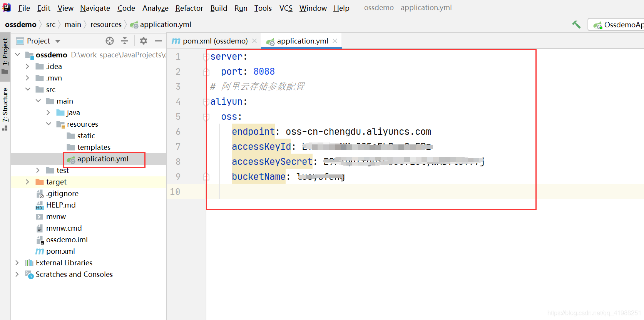Select pom.xml in the project tree

(x=60, y=251)
